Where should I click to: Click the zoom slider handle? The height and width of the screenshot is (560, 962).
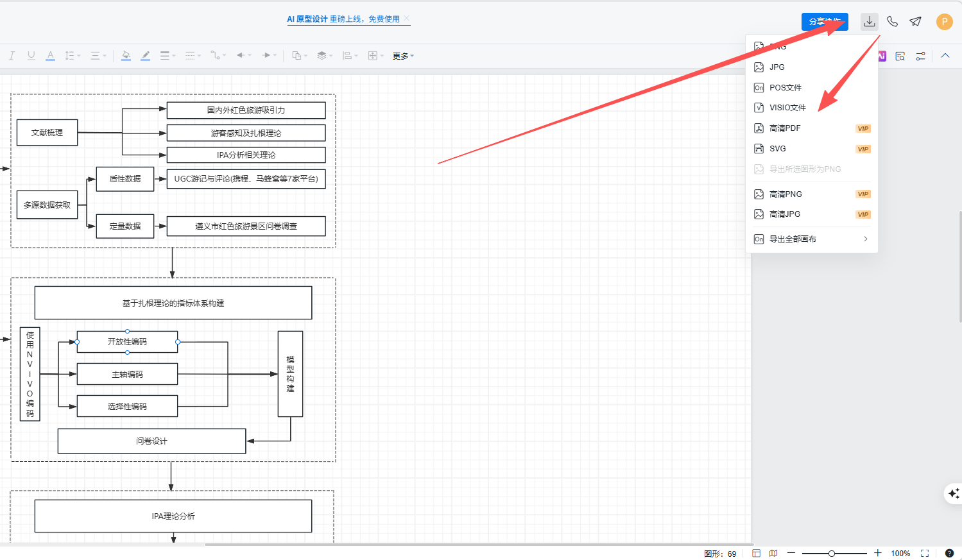831,553
